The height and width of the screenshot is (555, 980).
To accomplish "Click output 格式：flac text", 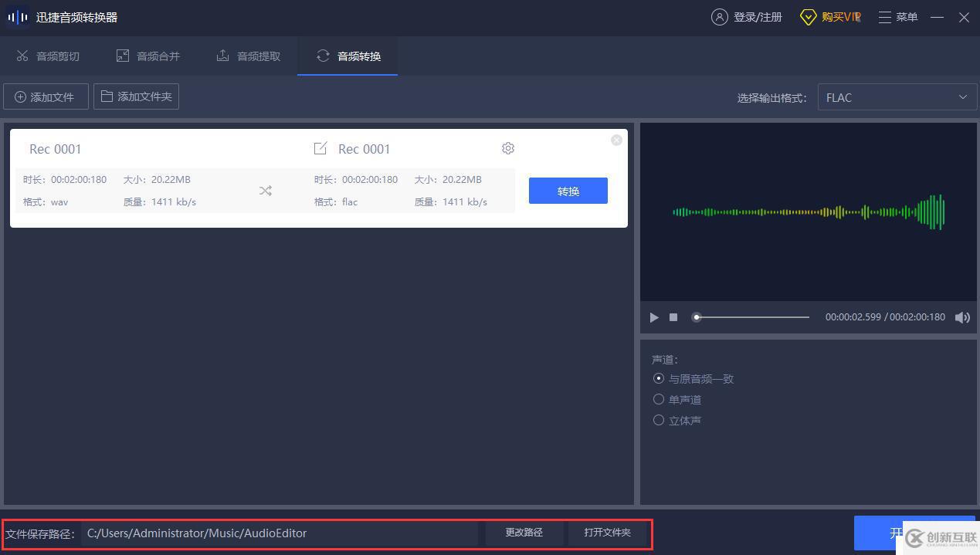I will point(336,202).
